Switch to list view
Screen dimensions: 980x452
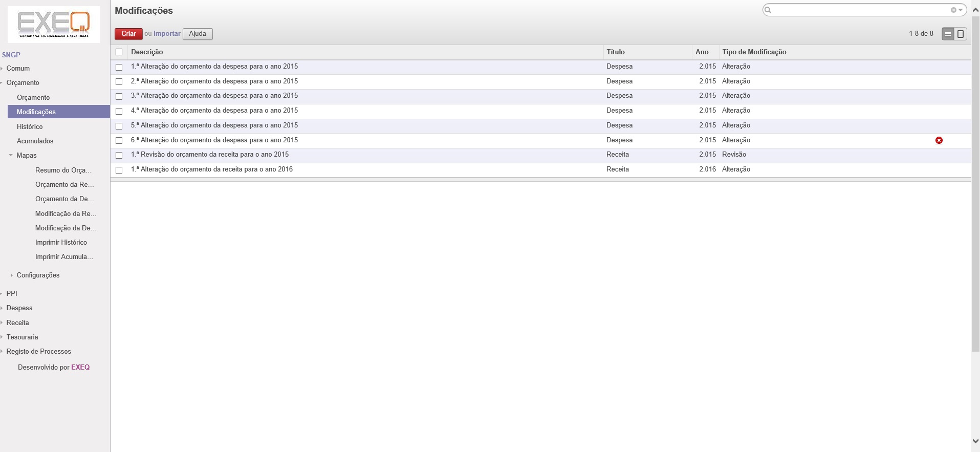[948, 34]
